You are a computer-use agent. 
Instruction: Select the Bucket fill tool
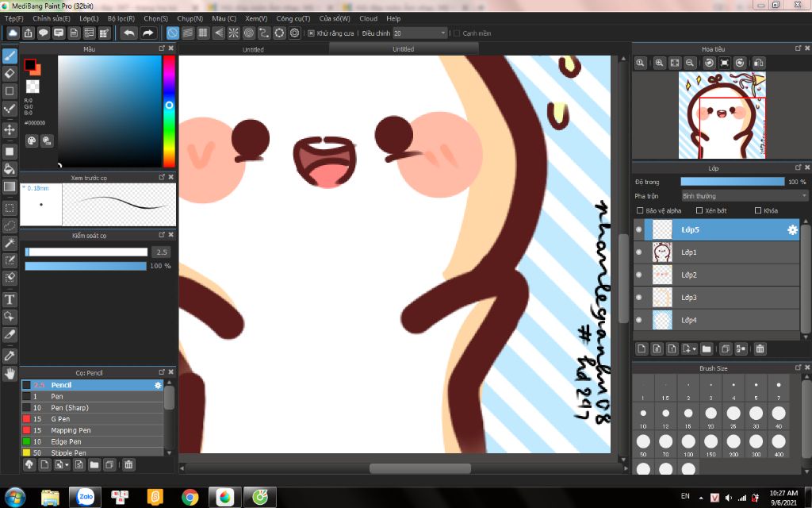10,168
